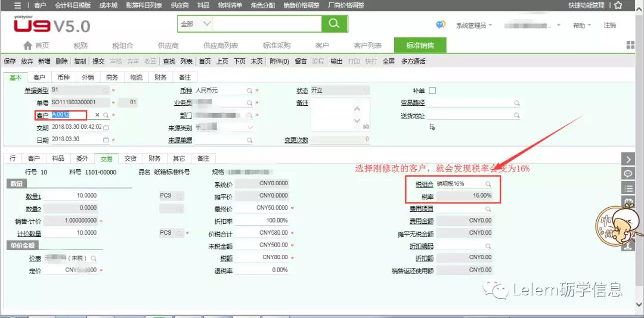Click the 最终价 input field

tap(262, 208)
